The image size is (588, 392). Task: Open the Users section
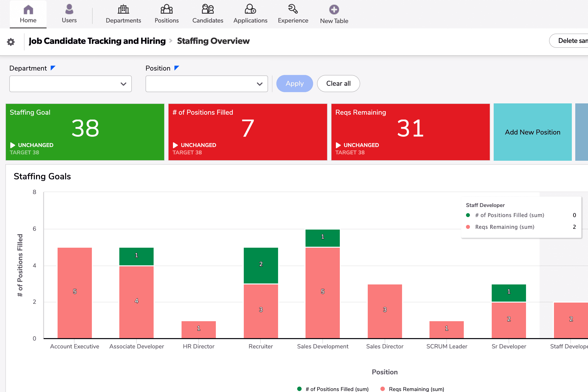click(69, 14)
